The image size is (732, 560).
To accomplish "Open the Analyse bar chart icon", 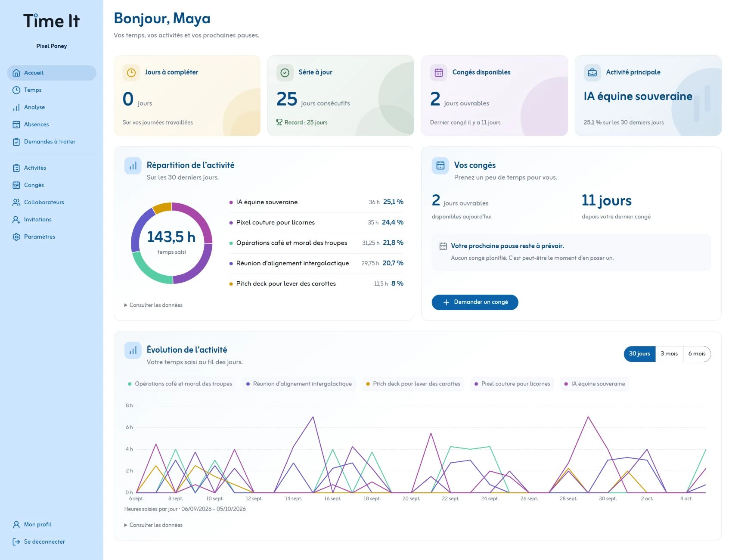I will (16, 107).
